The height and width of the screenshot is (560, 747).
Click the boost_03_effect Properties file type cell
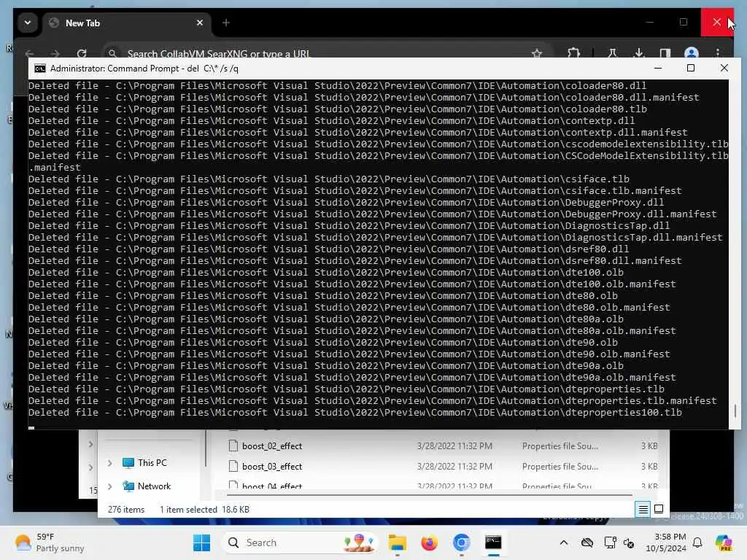(560, 467)
